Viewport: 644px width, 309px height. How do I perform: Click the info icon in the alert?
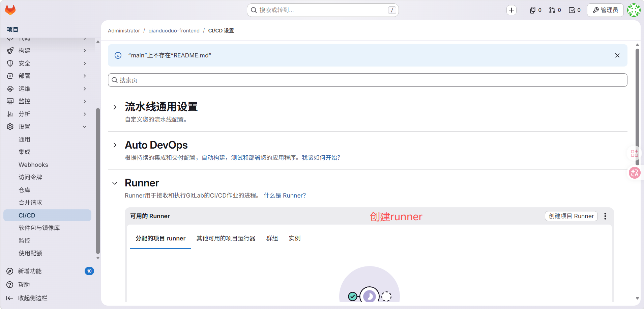(x=118, y=55)
